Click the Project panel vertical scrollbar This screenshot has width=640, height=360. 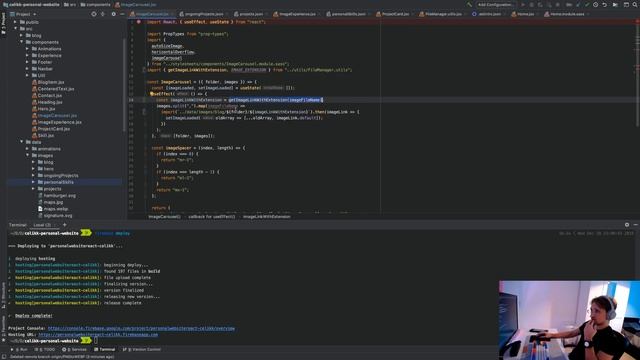[x=124, y=86]
